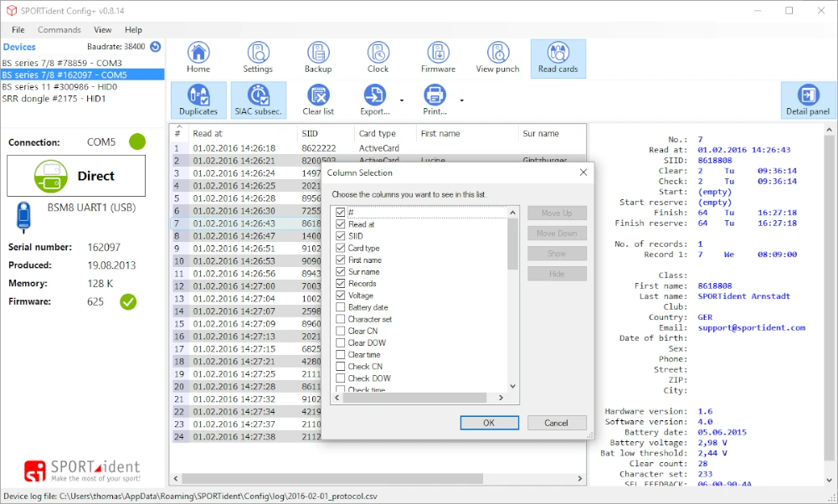Click the Card type column header
Screen dimensions: 838x504
(385, 133)
